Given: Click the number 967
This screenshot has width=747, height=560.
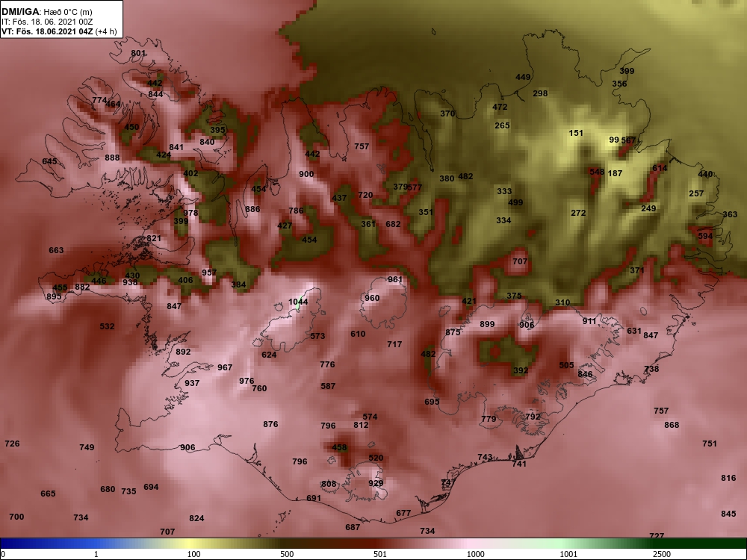Looking at the screenshot, I should 225,367.
